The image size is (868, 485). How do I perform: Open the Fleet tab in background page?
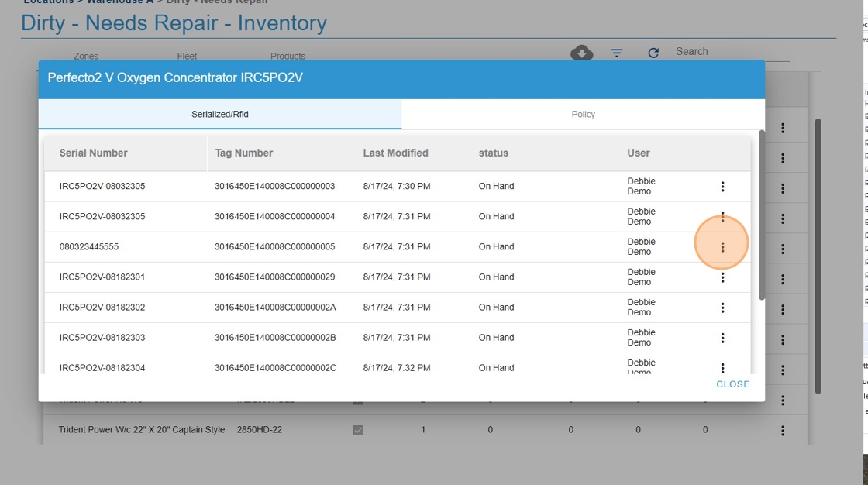pyautogui.click(x=187, y=56)
